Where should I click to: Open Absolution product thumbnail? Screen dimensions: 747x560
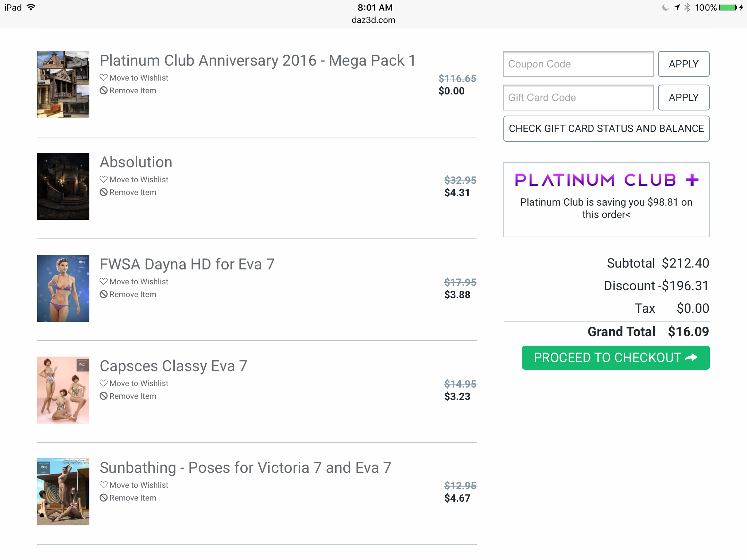coord(63,186)
